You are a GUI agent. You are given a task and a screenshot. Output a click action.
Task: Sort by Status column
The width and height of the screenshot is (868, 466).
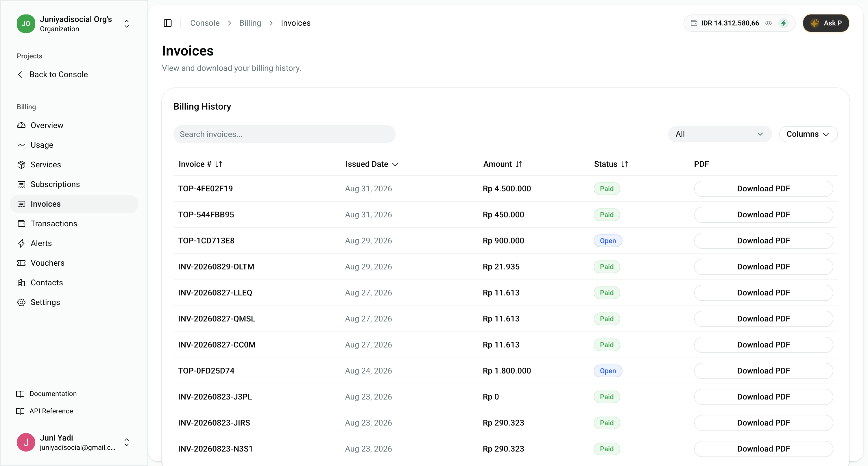tap(611, 164)
